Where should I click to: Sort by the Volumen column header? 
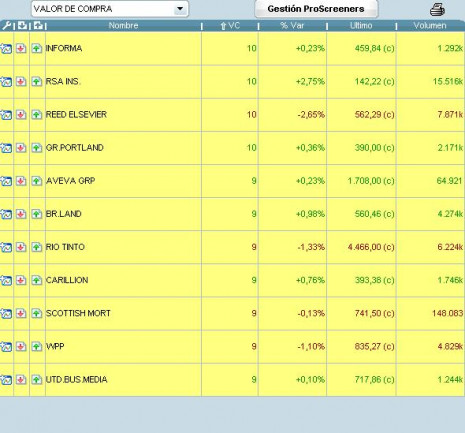tap(430, 26)
